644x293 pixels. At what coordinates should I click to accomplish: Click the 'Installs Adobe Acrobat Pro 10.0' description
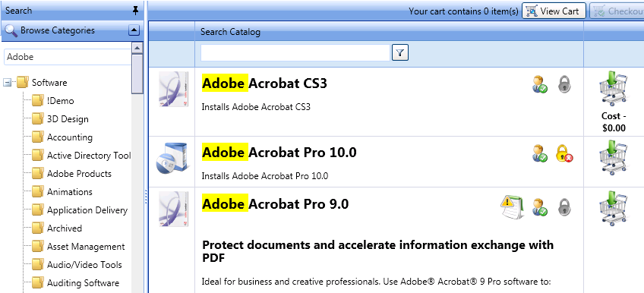pos(265,176)
